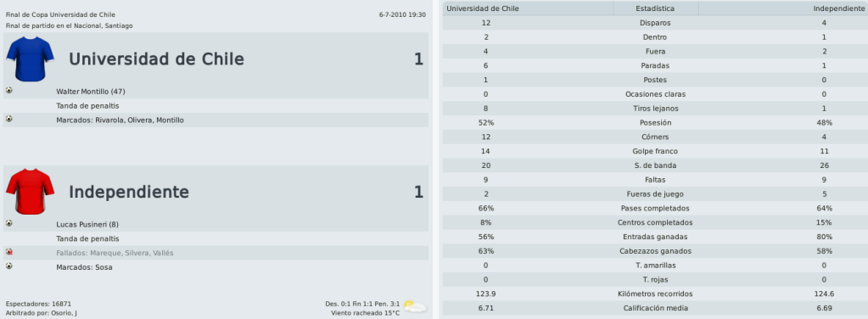Click the scorer Lucas Pusineri (8)
This screenshot has width=868, height=319.
[87, 224]
